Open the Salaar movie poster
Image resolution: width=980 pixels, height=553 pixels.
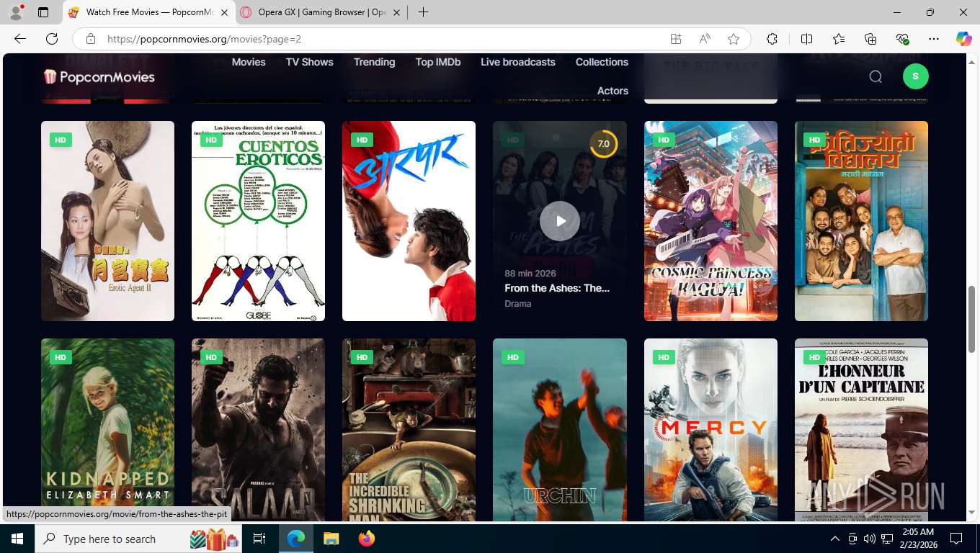point(258,430)
